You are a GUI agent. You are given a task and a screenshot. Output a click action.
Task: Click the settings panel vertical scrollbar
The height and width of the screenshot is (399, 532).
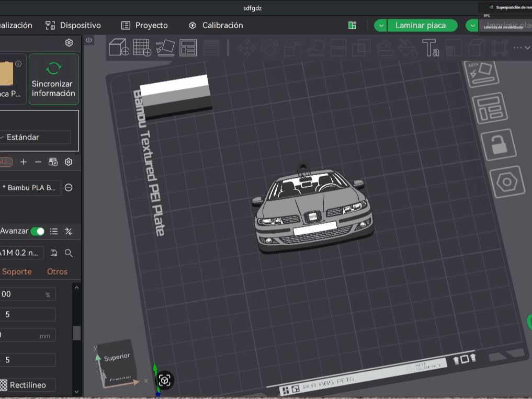(x=77, y=333)
